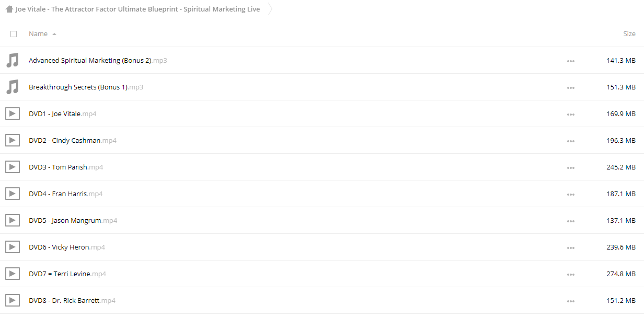Click video icon for DVD3 Tom Parish
Viewport: 644px width, 317px height.
[x=12, y=167]
